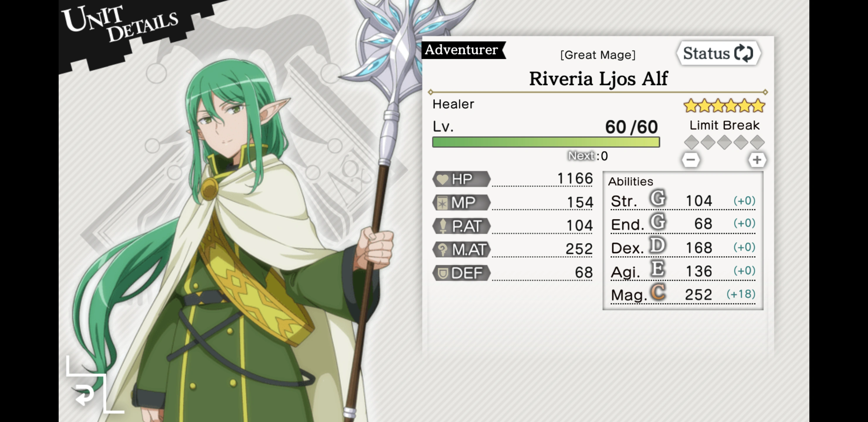Click the DEF shield icon
The image size is (868, 422).
pyautogui.click(x=443, y=273)
